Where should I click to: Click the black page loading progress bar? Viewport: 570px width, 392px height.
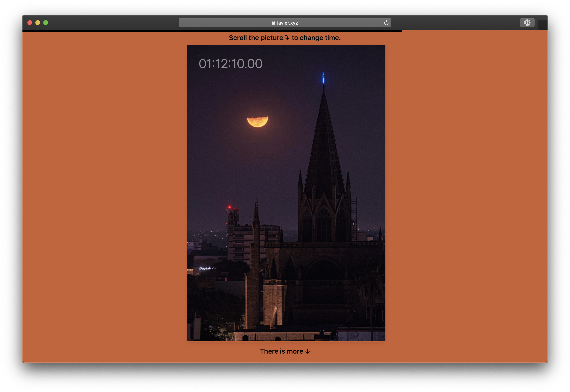click(212, 31)
